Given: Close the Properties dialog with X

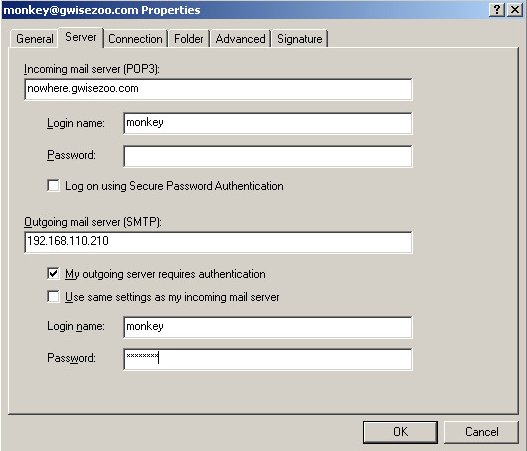Looking at the screenshot, I should click(x=515, y=9).
